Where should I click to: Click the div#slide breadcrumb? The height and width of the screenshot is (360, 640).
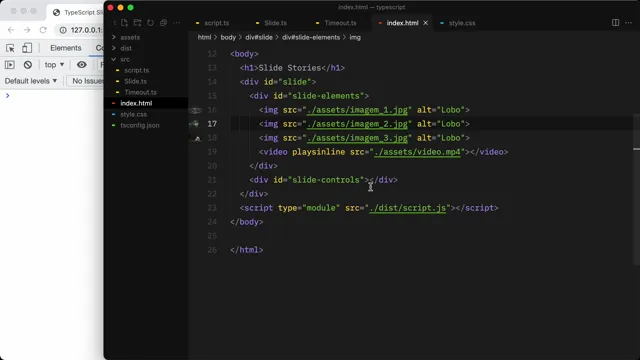coord(259,37)
